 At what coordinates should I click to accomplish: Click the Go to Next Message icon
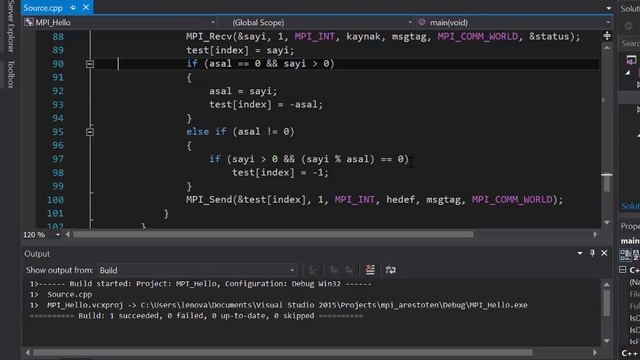(x=349, y=270)
